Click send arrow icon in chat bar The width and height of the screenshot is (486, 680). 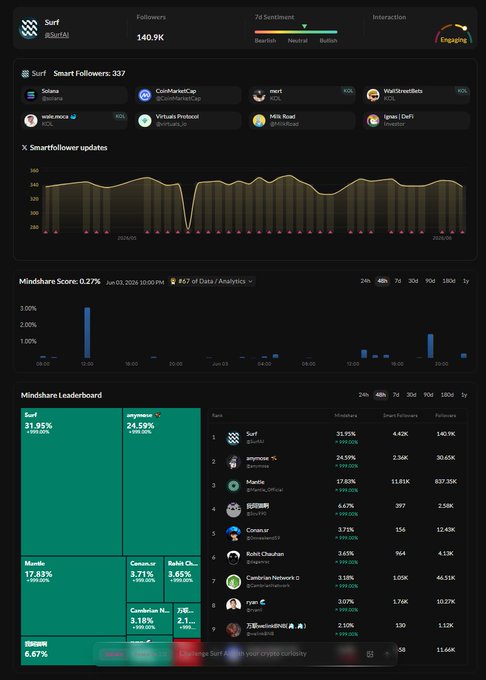387,654
